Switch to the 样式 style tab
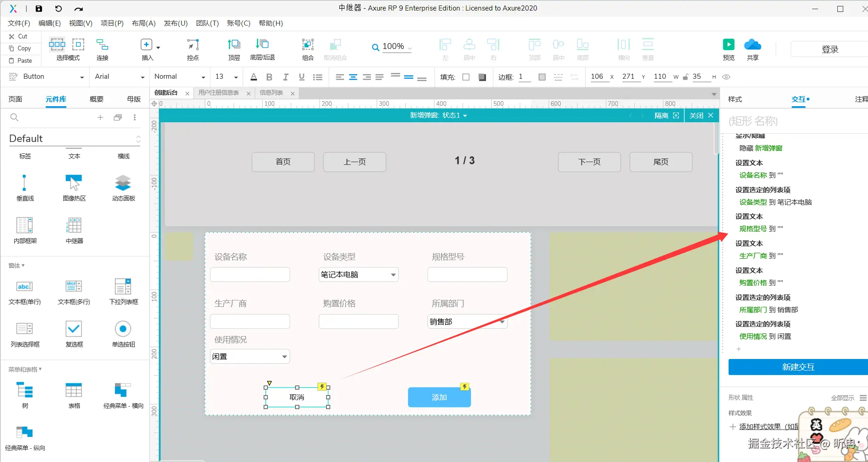The height and width of the screenshot is (462, 868). pyautogui.click(x=735, y=99)
